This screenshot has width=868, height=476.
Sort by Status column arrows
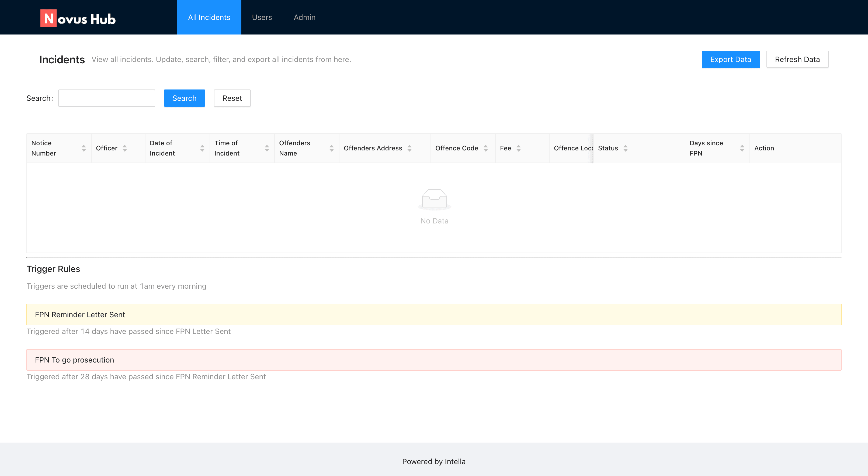click(625, 148)
